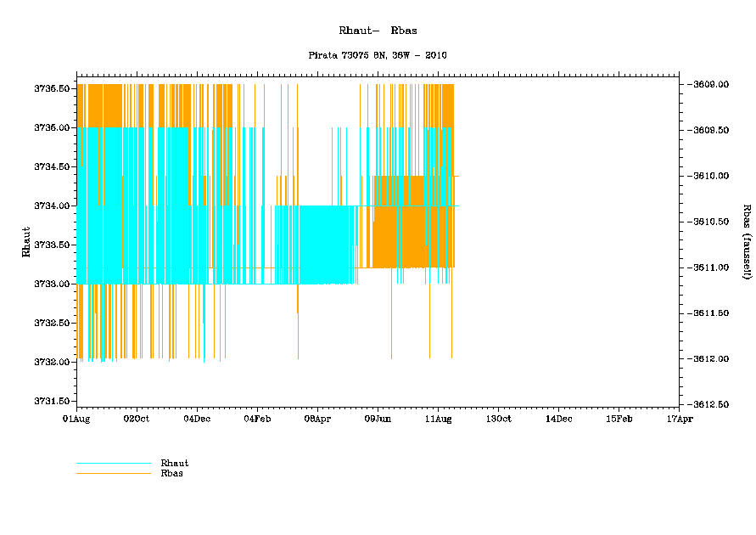Click the Rhaut legend label
Screen dimensions: 756x535
tap(174, 463)
